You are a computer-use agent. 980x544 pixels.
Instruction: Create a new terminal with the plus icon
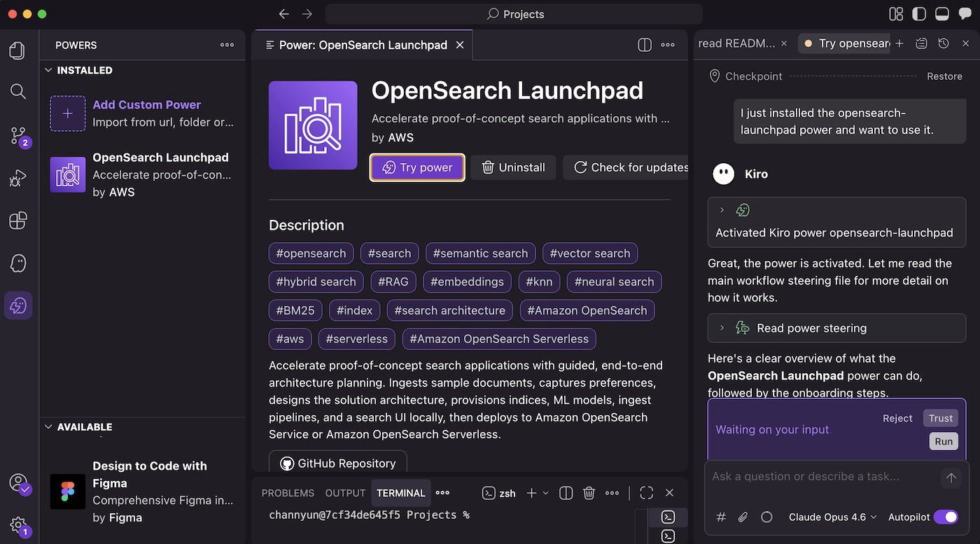tap(531, 493)
